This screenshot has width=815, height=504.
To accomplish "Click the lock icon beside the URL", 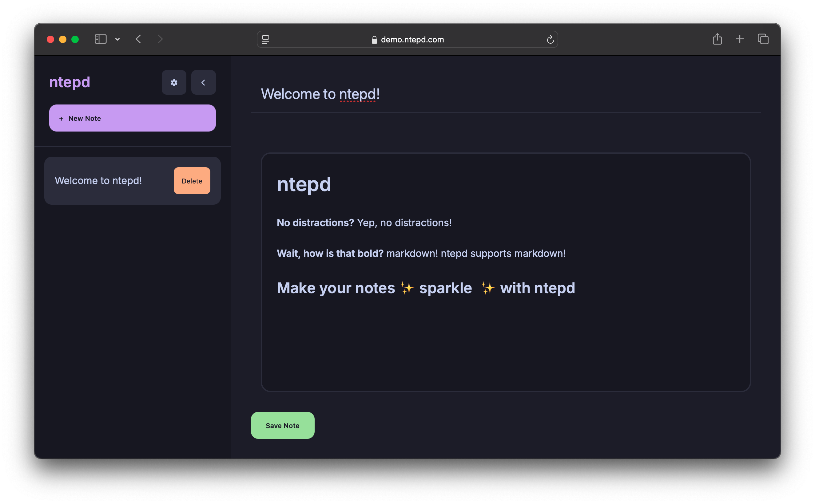I will click(x=374, y=40).
